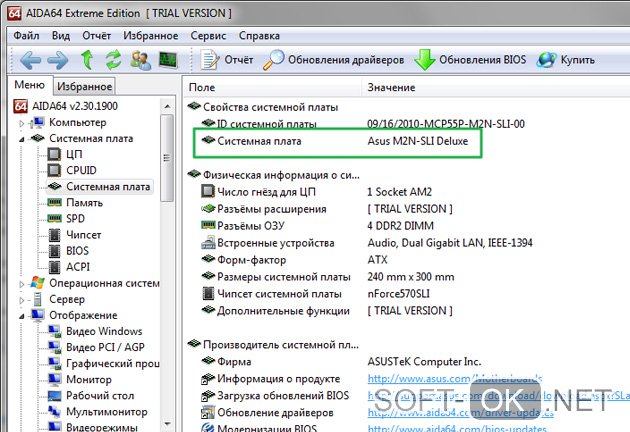Open the Справка menu
Screen dimensions: 630x432
tap(259, 36)
